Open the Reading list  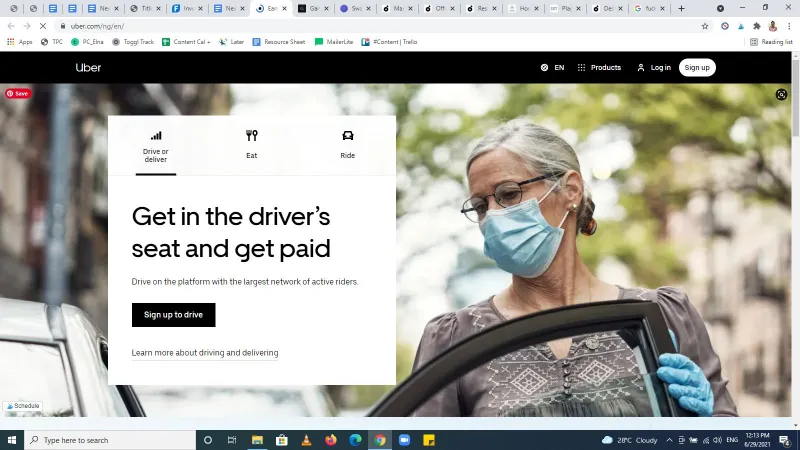[771, 42]
